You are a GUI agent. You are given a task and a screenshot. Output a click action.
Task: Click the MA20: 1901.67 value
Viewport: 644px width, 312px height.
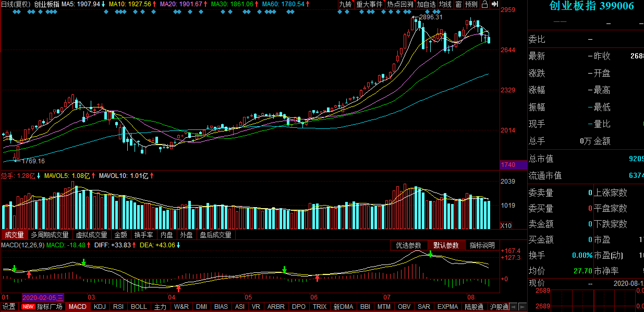[x=182, y=4]
